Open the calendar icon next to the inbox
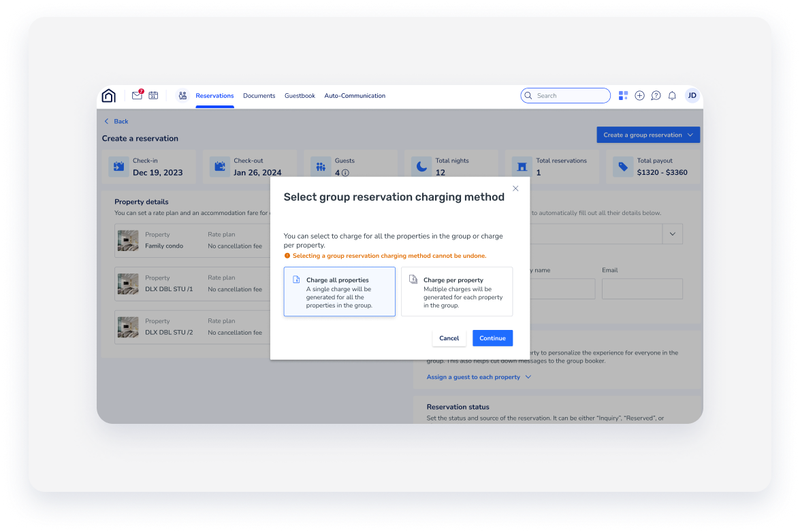 pos(153,96)
